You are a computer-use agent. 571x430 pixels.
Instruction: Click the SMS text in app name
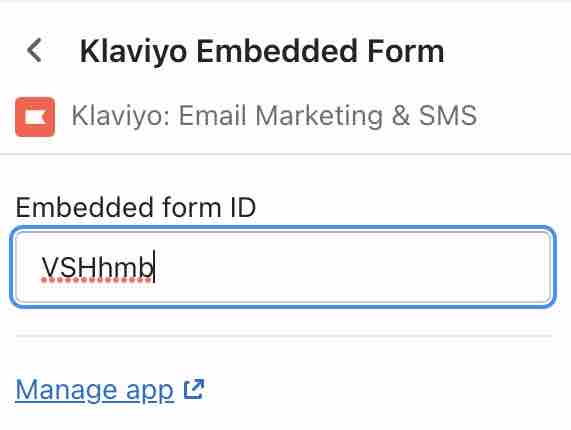coord(448,115)
